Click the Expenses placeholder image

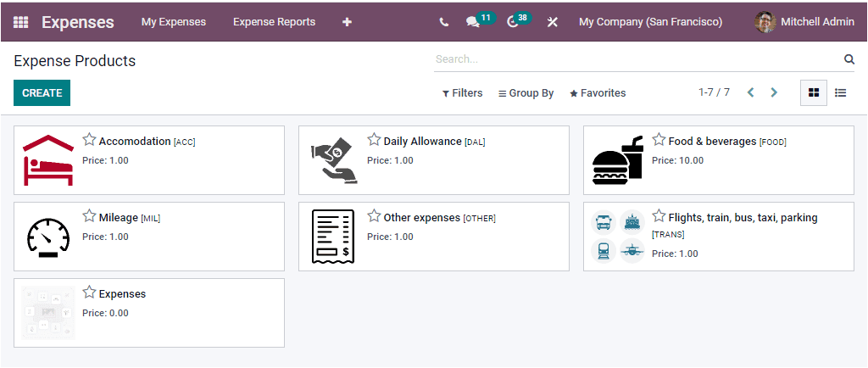[48, 313]
